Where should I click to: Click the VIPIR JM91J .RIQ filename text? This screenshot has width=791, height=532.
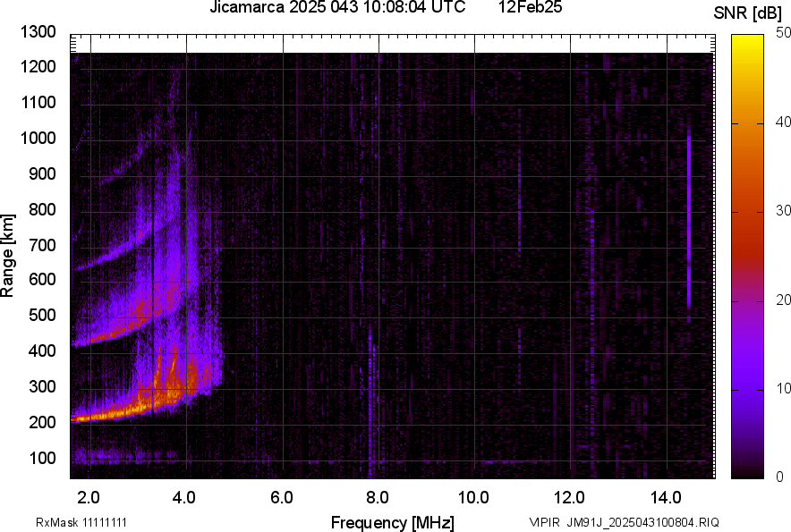[624, 522]
